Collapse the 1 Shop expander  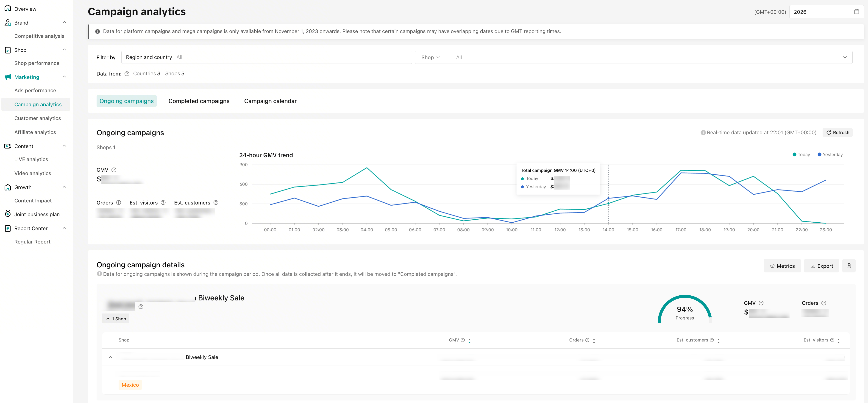(116, 319)
